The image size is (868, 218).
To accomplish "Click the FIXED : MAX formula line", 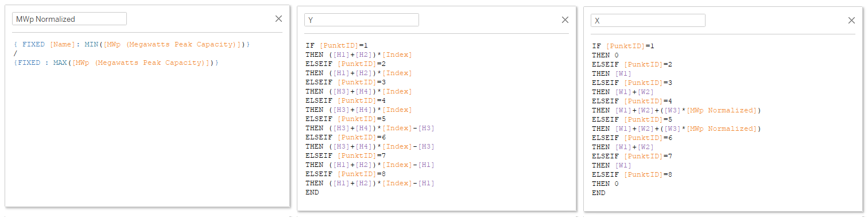I will (x=116, y=63).
